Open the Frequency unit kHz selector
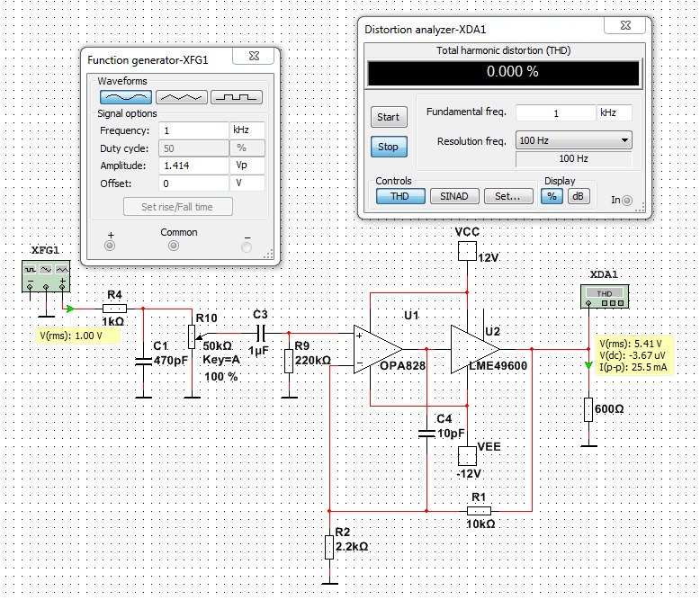The height and width of the screenshot is (600, 700). pos(247,130)
